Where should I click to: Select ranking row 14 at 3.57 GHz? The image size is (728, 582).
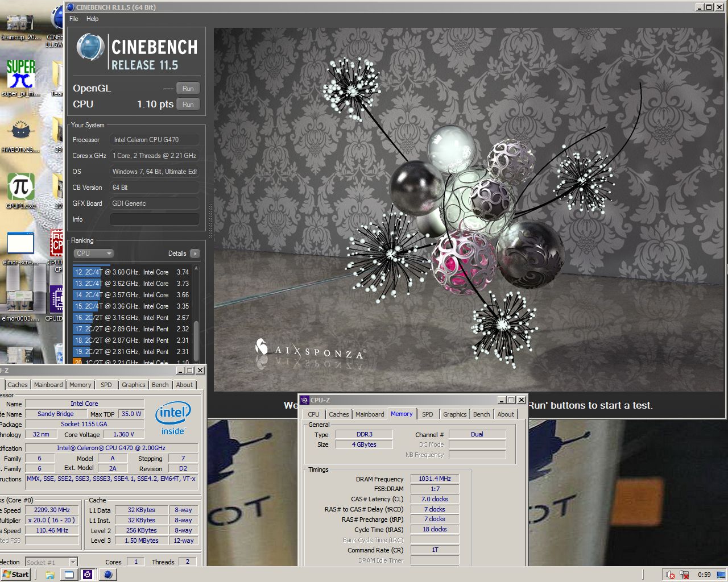[x=132, y=295]
